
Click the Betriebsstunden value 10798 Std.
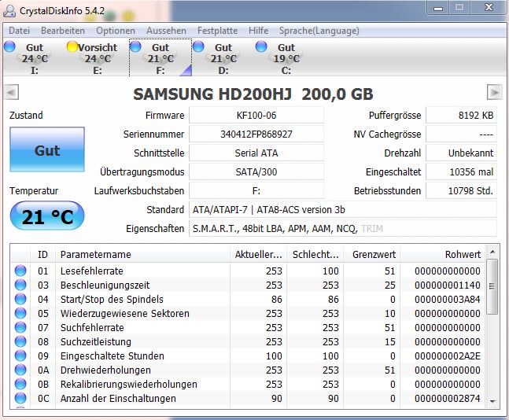[461, 190]
